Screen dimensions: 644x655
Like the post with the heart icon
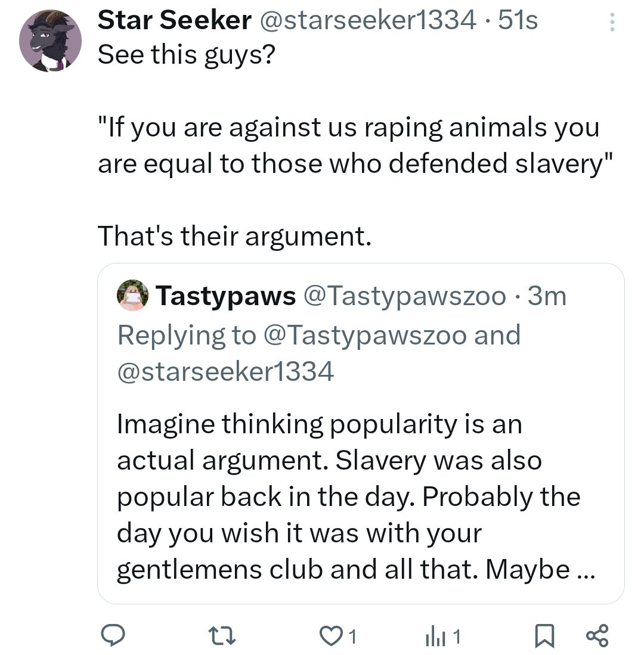click(x=329, y=636)
